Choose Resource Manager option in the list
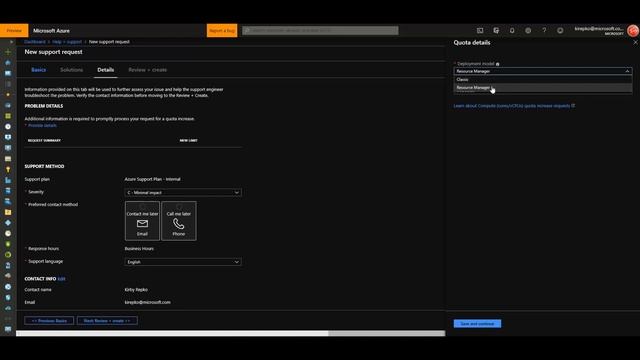Viewport: 640px width, 360px height. [543, 88]
